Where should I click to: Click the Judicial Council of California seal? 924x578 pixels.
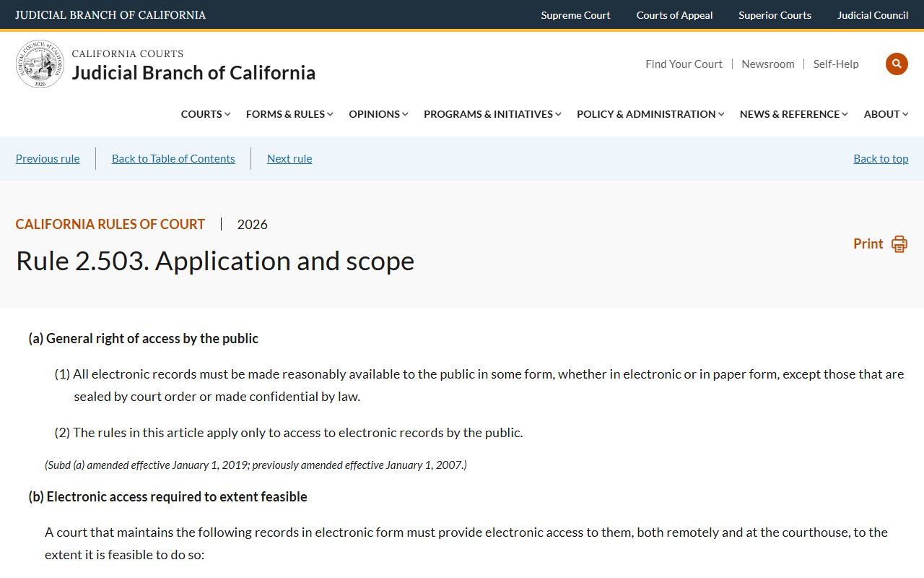coord(40,64)
